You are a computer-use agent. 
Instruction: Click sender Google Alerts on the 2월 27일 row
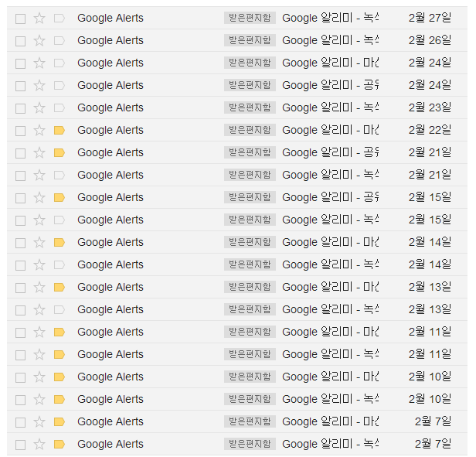110,18
